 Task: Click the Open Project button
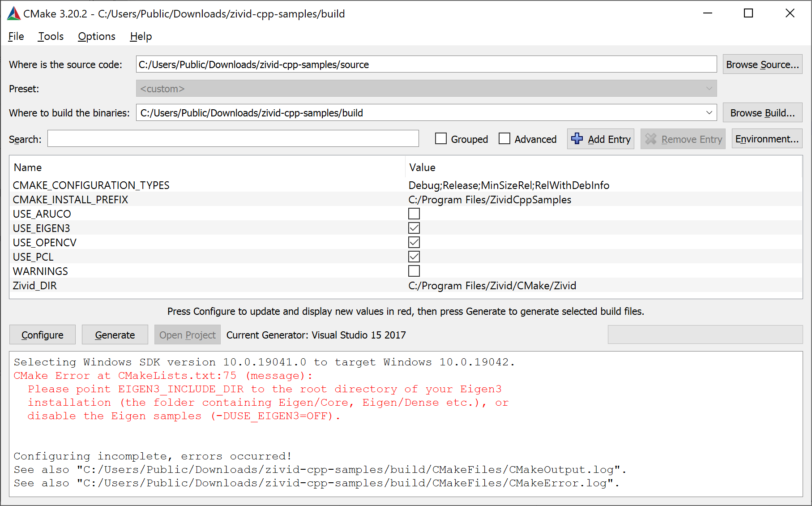[188, 335]
